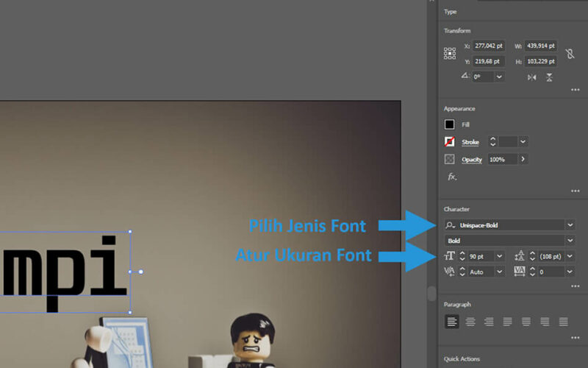Toggle constrain width and height proportions
Viewport: 588px width, 368px height.
pos(570,53)
